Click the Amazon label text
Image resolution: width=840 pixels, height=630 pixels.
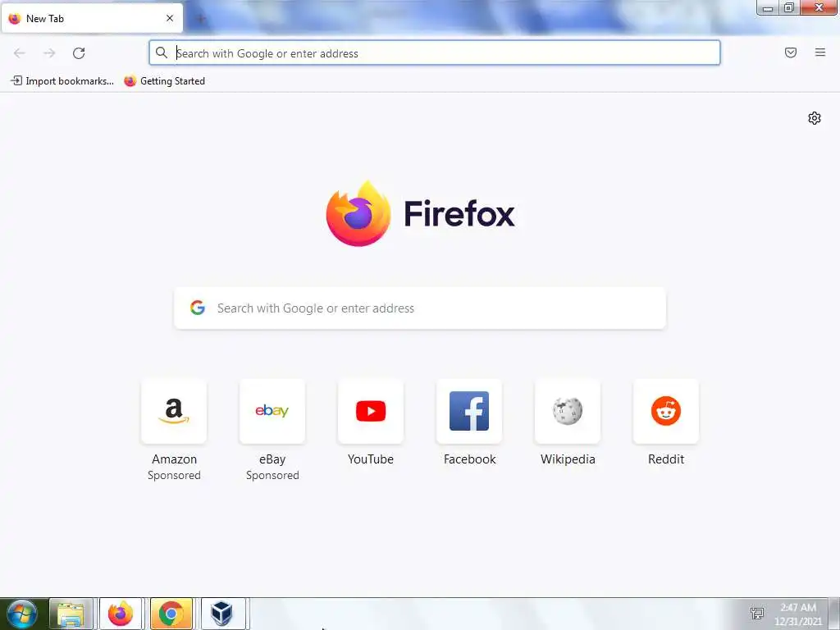(174, 459)
